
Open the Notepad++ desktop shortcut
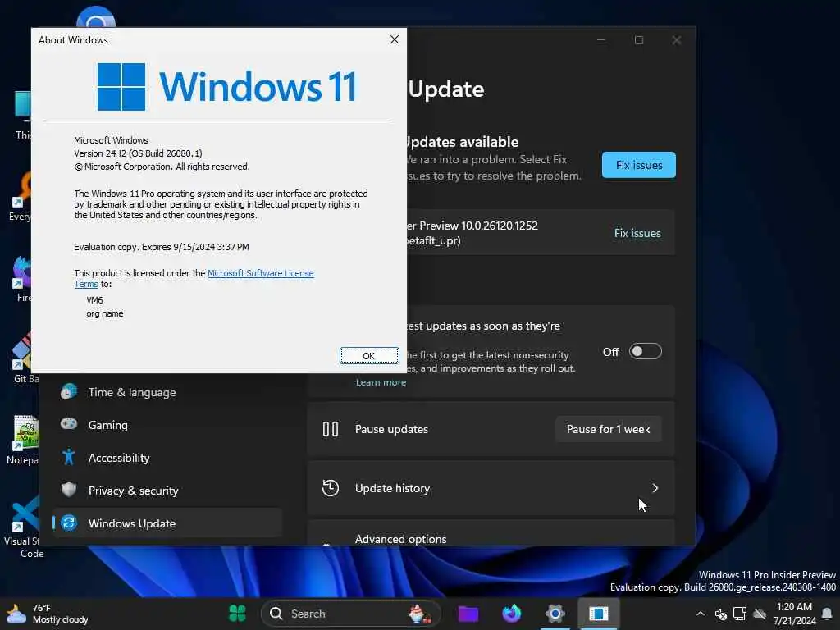[22, 441]
